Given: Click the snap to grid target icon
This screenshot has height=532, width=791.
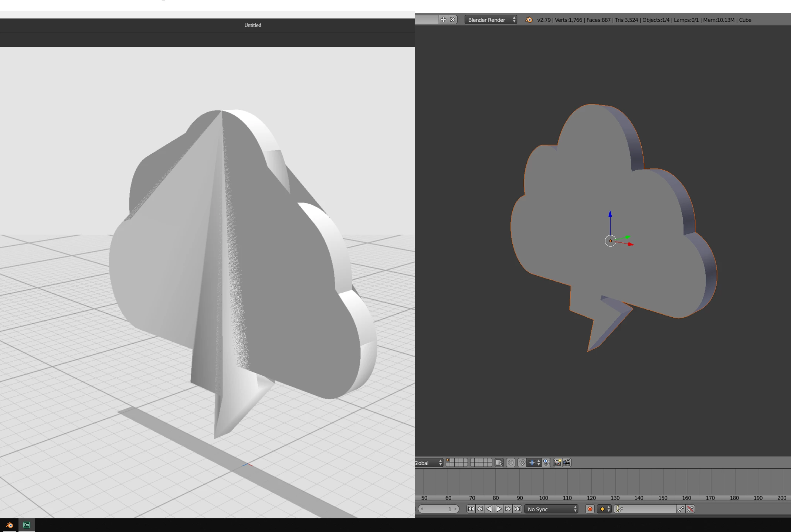Looking at the screenshot, I should pos(547,463).
